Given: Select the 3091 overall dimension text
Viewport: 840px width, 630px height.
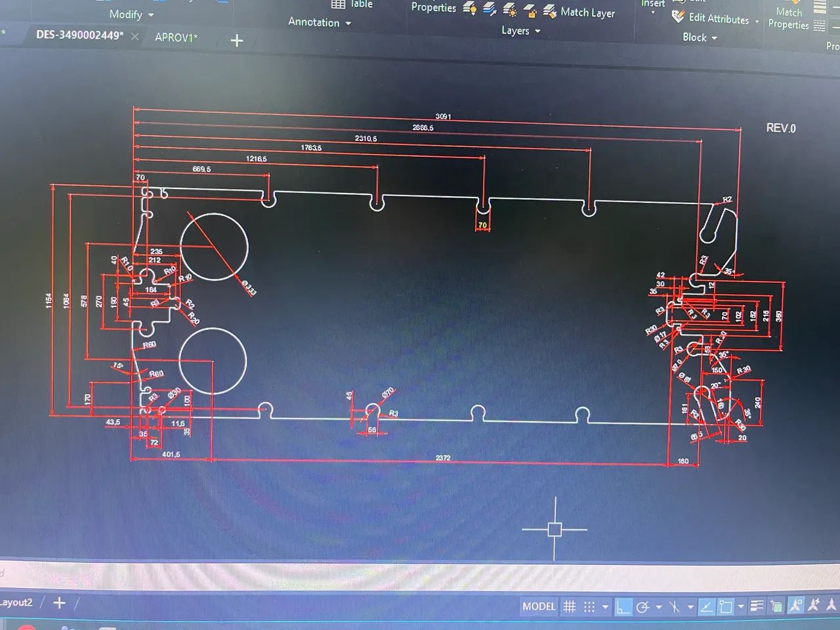Looking at the screenshot, I should point(443,116).
